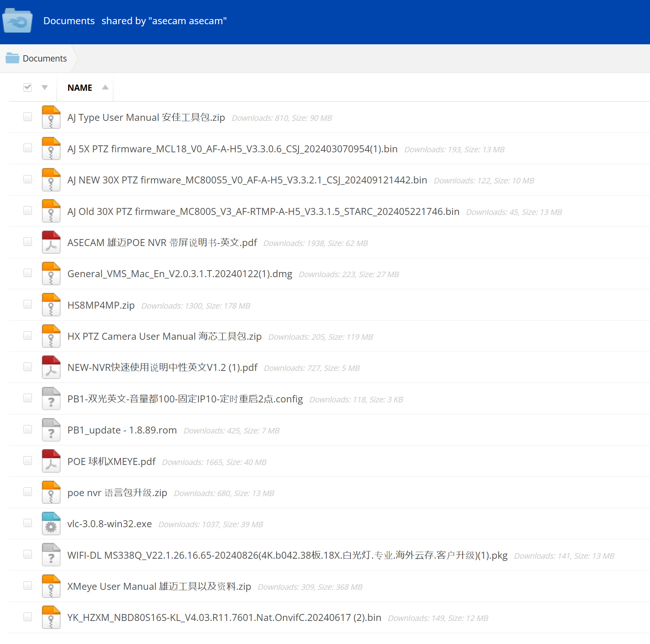Click 'Downloads: 1938, Size: 62 MB' text
Viewport: 650px width, 644px height.
click(316, 243)
